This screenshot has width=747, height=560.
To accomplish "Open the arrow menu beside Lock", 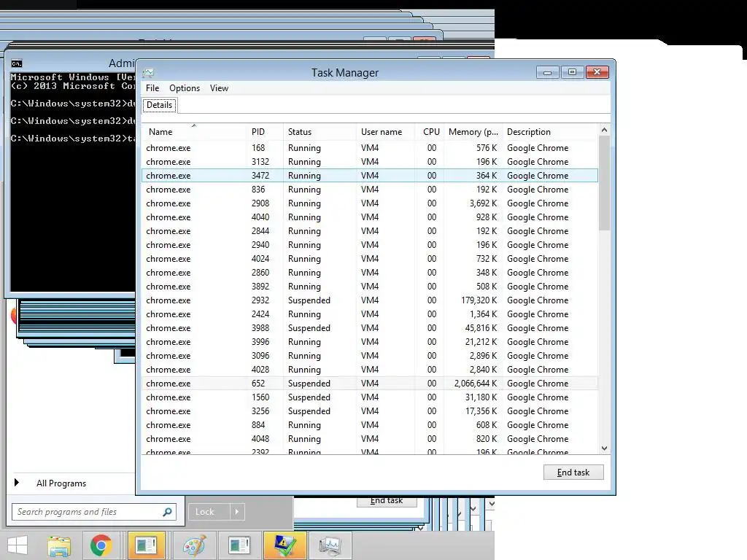I will (x=237, y=512).
